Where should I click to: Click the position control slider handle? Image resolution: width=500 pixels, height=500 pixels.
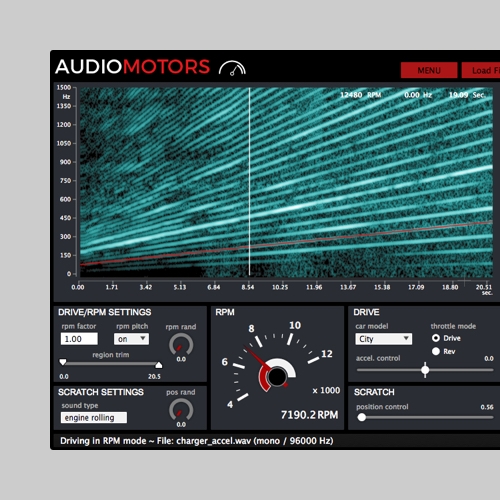(362, 417)
